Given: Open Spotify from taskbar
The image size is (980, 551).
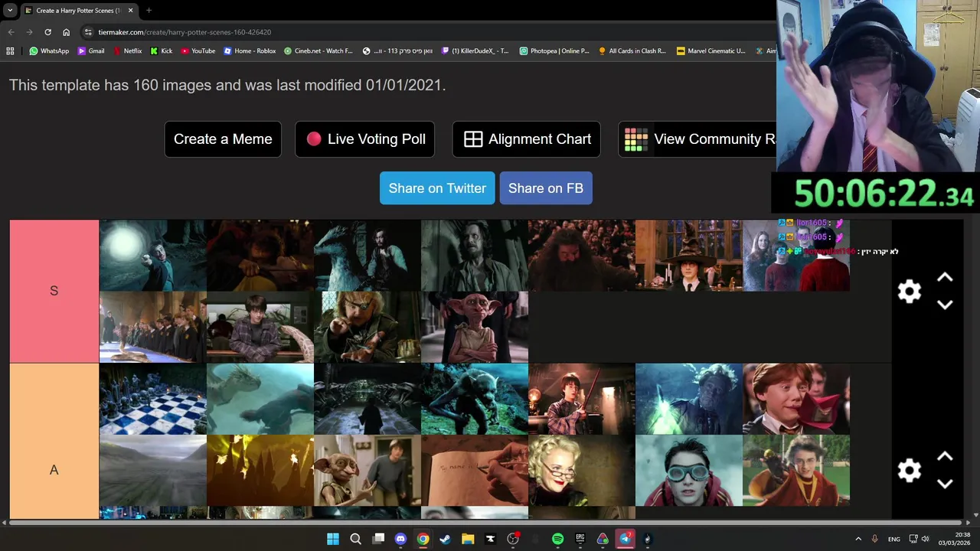Looking at the screenshot, I should point(557,539).
